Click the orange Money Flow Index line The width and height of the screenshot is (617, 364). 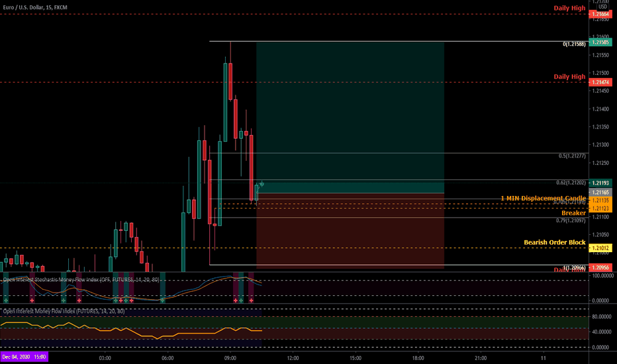coord(131,330)
